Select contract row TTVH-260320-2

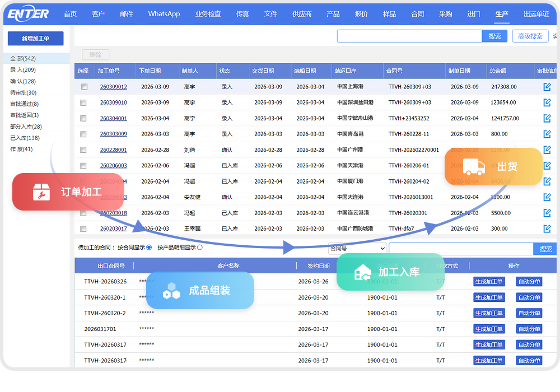coord(315,313)
